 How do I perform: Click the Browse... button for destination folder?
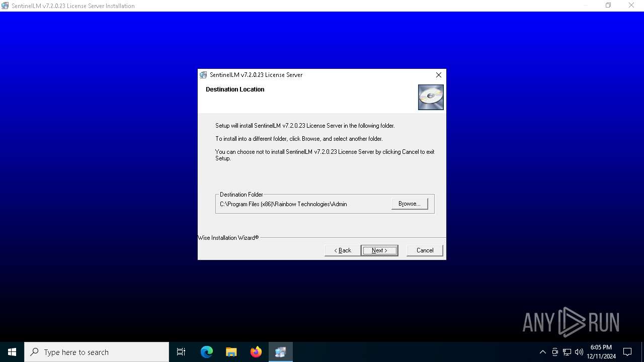coord(410,204)
